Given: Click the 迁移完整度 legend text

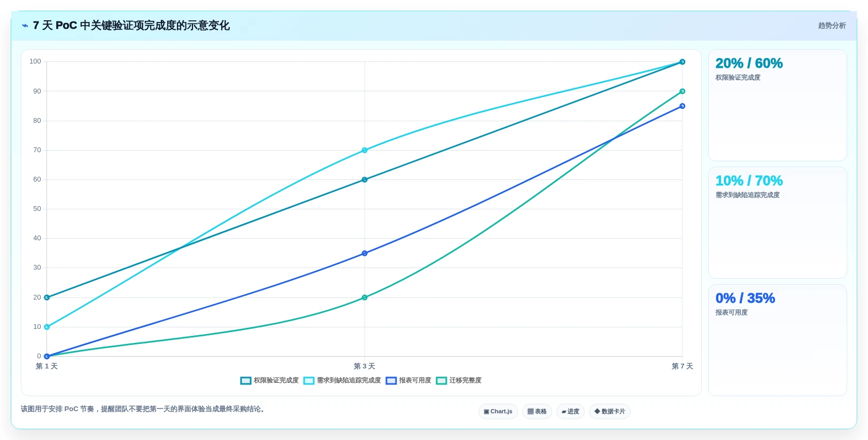Looking at the screenshot, I should pyautogui.click(x=466, y=381).
